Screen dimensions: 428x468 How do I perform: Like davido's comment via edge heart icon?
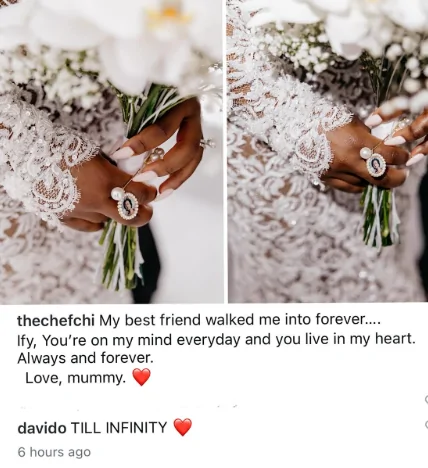coord(426,424)
